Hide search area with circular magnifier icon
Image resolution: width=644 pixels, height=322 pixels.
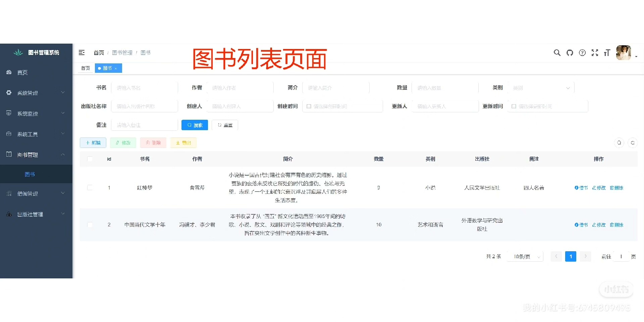pos(619,143)
